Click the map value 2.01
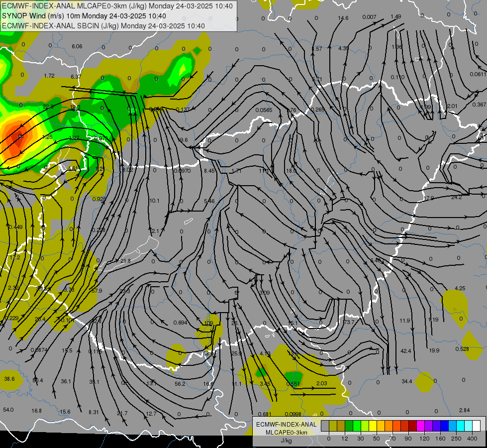This screenshot has width=487, height=448. (452, 106)
